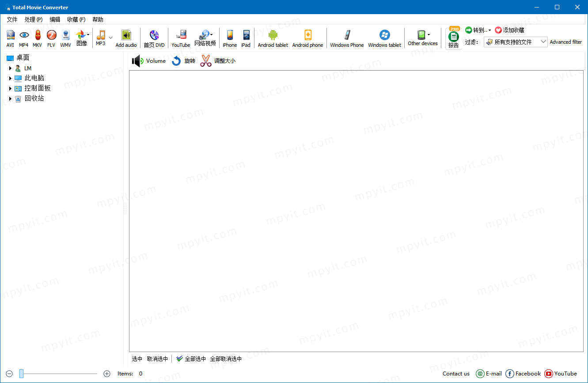Choose the iPhone device preset
This screenshot has height=383, width=588.
[230, 38]
